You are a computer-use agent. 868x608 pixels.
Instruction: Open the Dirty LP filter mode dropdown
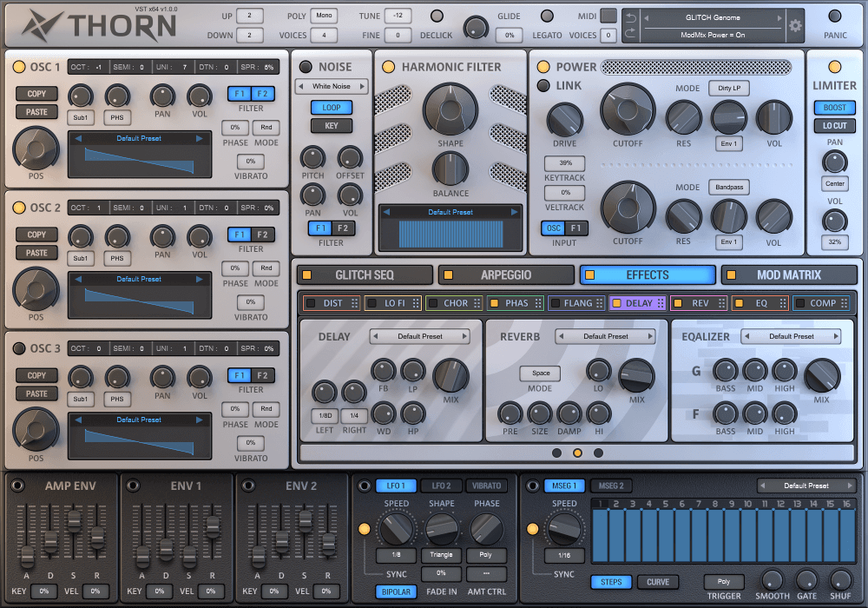tap(729, 88)
